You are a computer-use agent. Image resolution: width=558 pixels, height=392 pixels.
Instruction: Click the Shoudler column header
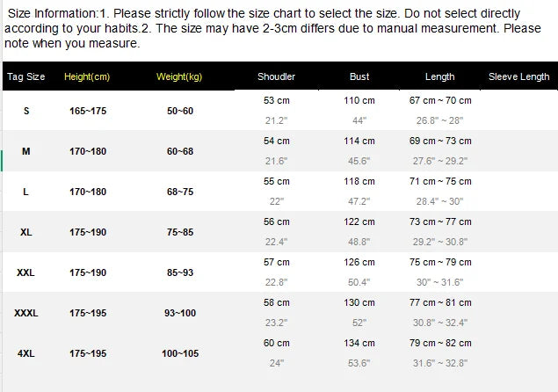276,76
